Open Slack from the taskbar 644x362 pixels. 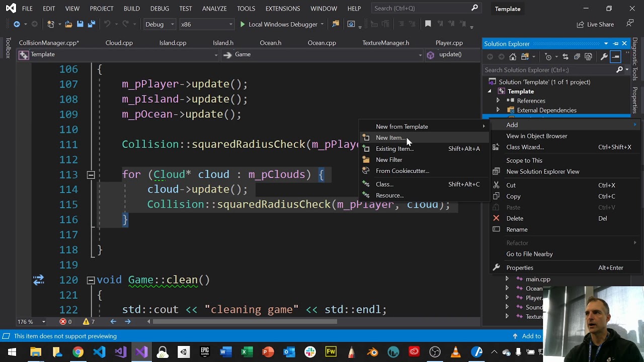(x=310, y=352)
